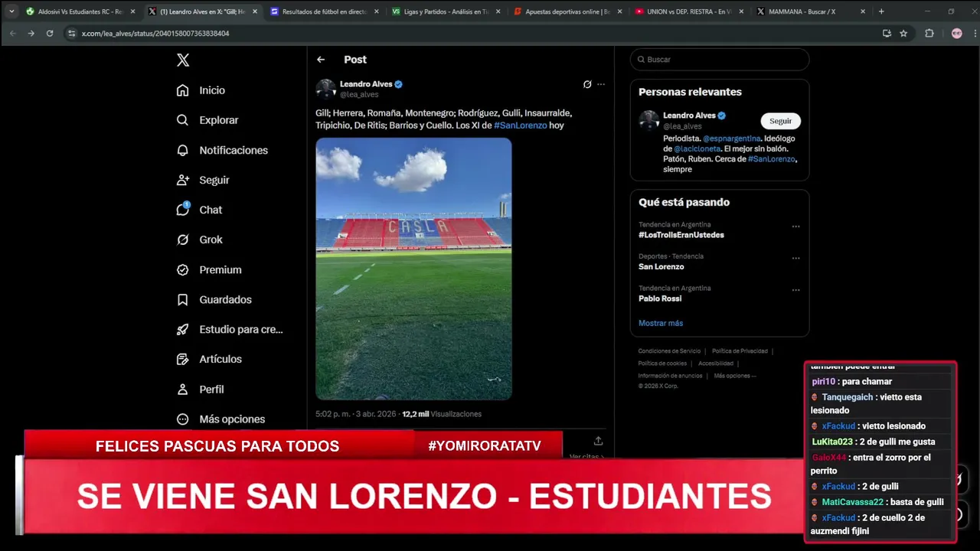Viewport: 980px width, 551px height.
Task: Open Perfil person icon
Action: (182, 390)
